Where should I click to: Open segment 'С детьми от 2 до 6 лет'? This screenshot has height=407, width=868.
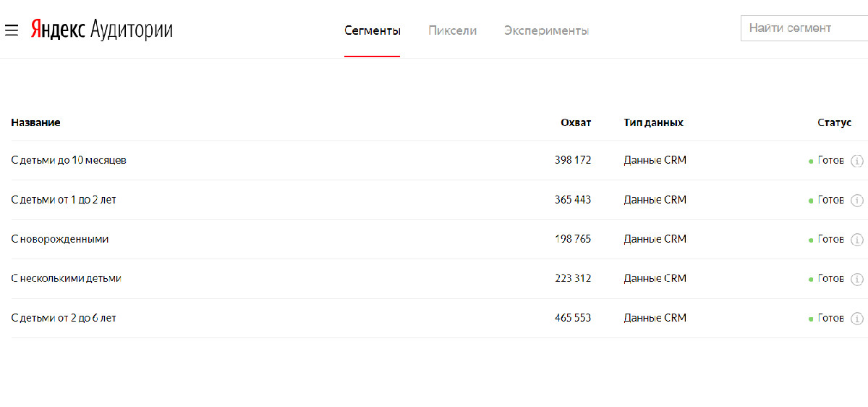click(64, 318)
